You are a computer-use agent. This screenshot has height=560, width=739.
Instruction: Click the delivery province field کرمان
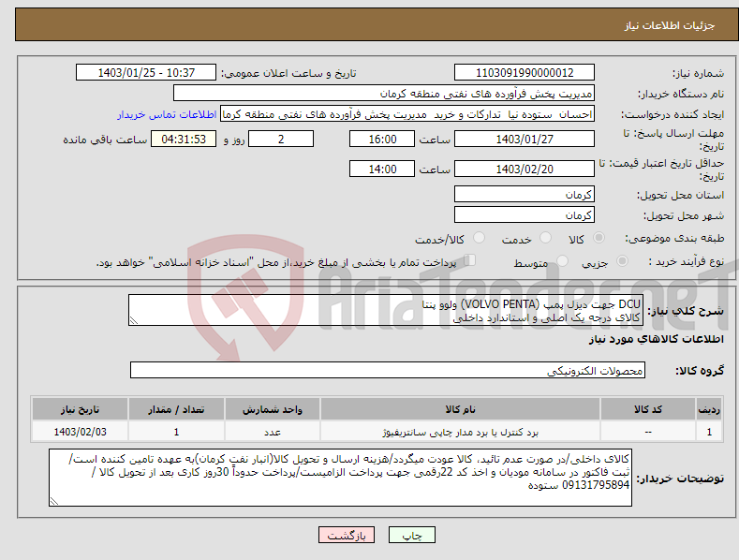pos(525,194)
